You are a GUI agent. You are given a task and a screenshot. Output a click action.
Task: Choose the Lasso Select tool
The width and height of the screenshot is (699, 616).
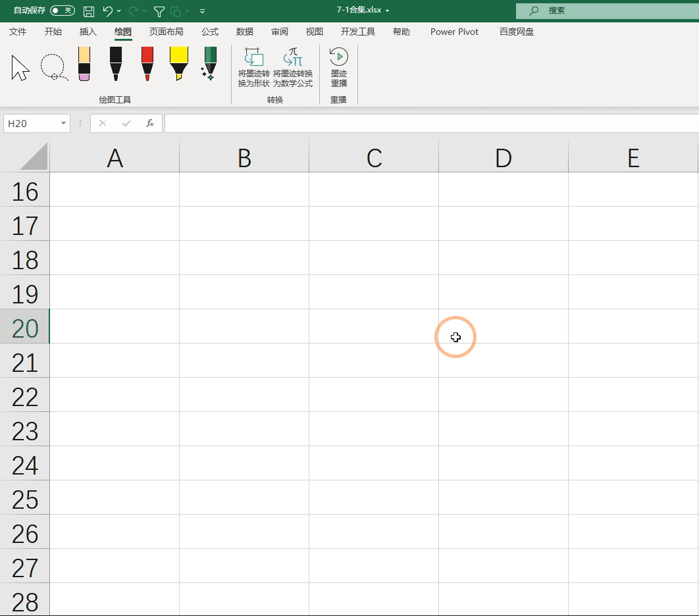pyautogui.click(x=54, y=67)
